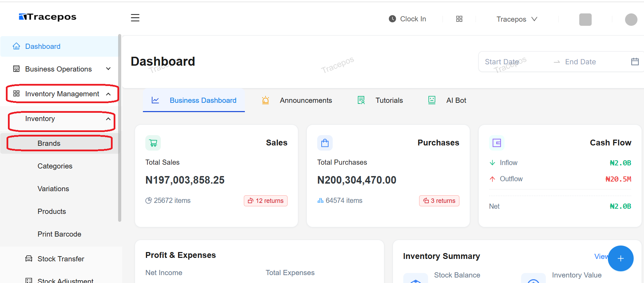Collapse the Inventory submenu chevron

(x=108, y=119)
